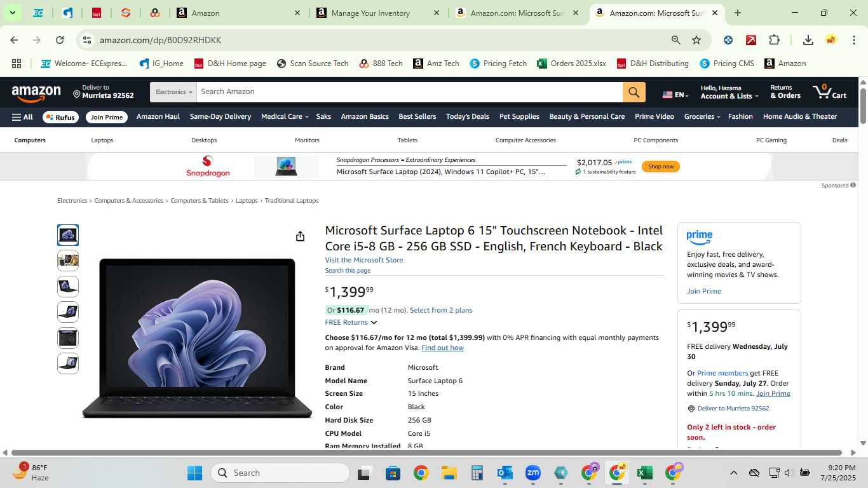Open the shopping cart icon

(x=830, y=91)
